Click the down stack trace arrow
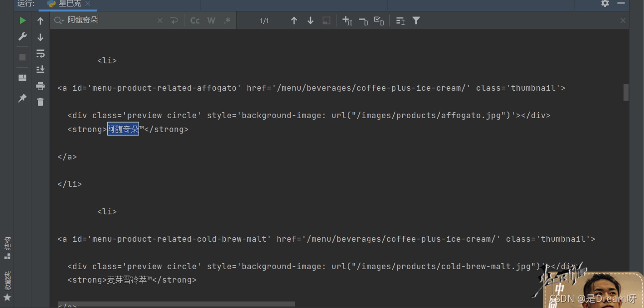This screenshot has height=308, width=644. click(40, 37)
